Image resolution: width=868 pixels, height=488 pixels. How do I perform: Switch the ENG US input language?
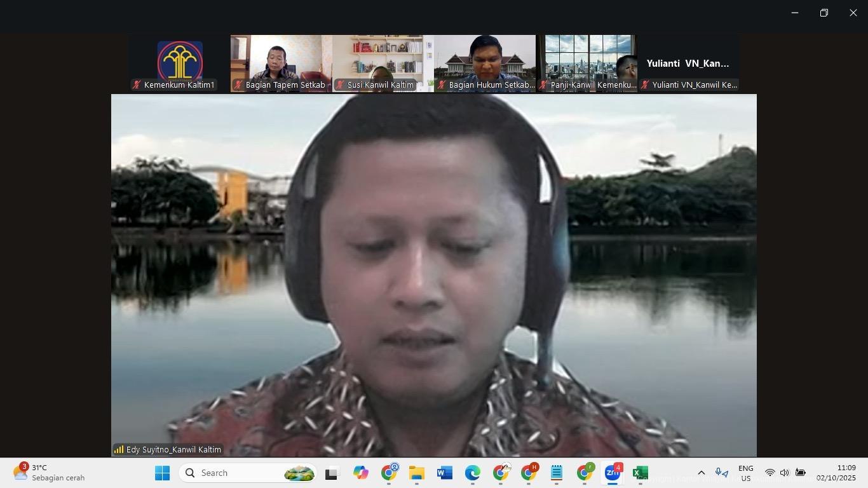tap(745, 473)
